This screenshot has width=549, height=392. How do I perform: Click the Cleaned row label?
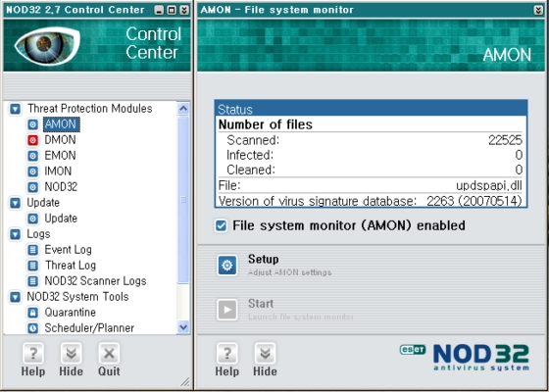click(x=251, y=171)
